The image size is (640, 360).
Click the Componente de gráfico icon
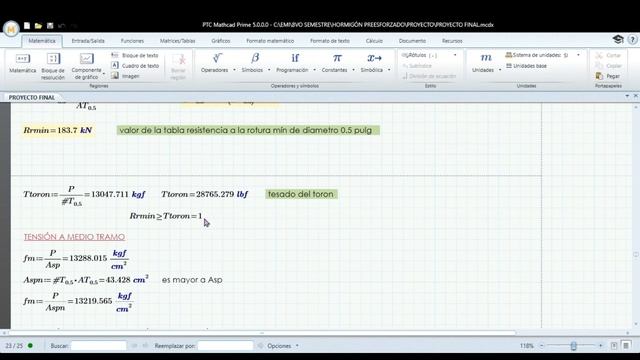click(87, 59)
